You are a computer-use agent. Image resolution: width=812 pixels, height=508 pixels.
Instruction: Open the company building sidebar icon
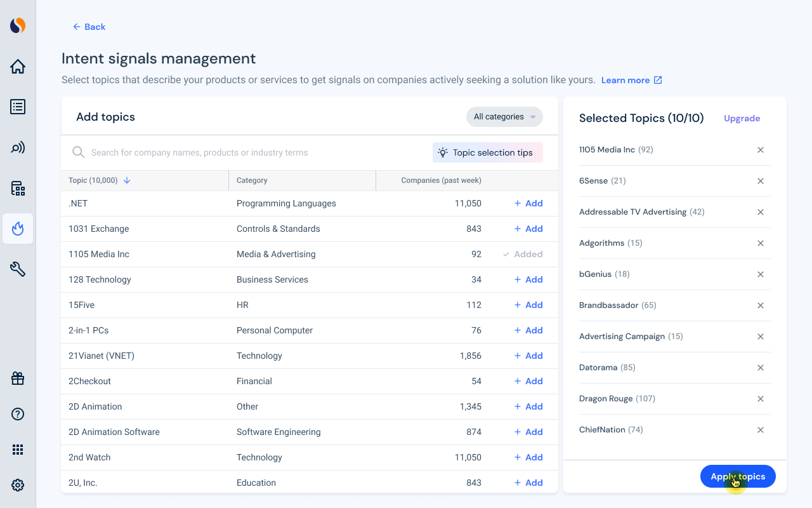pyautogui.click(x=18, y=188)
